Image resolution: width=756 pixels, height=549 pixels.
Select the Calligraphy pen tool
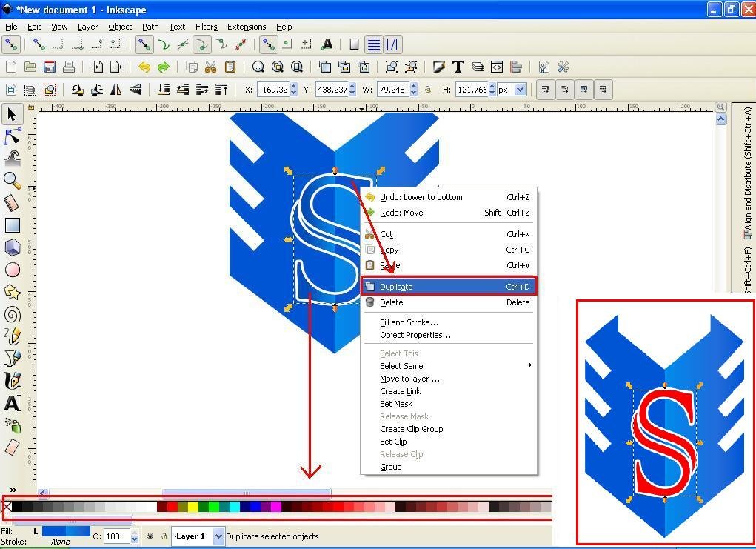(12, 381)
